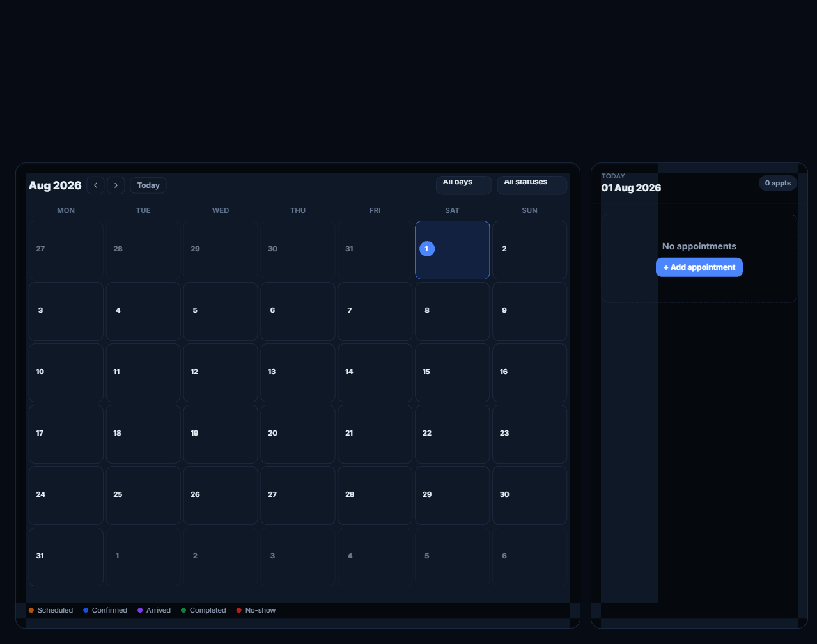Click day 17 in the month grid
The width and height of the screenshot is (817, 644).
tap(66, 434)
